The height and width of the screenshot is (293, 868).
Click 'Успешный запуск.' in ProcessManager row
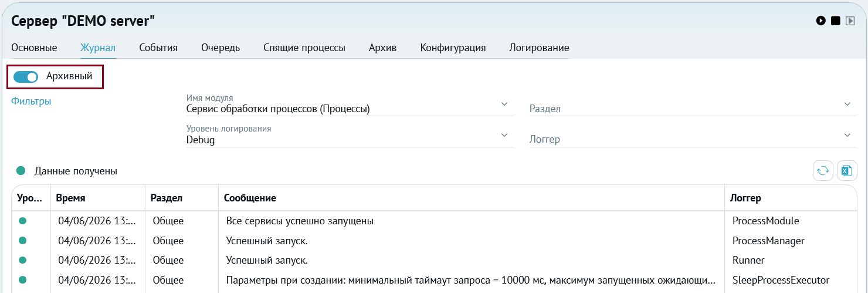coord(267,241)
